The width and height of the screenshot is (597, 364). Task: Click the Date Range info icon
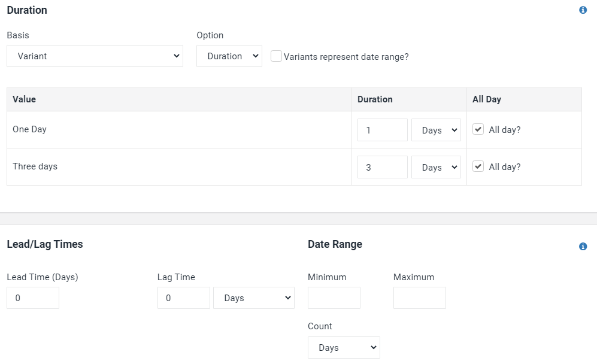click(583, 246)
